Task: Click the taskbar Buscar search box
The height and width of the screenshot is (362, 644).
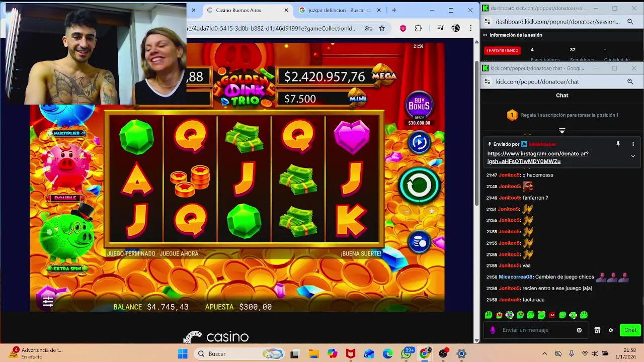Action: 239,354
